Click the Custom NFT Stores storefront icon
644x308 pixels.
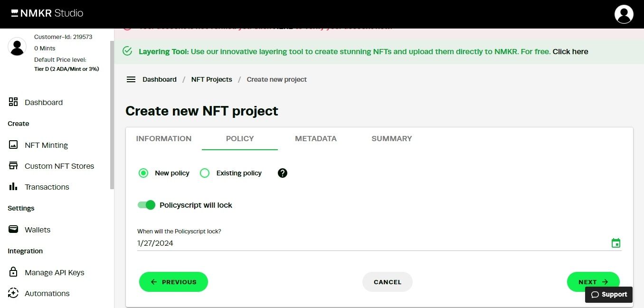coord(13,166)
